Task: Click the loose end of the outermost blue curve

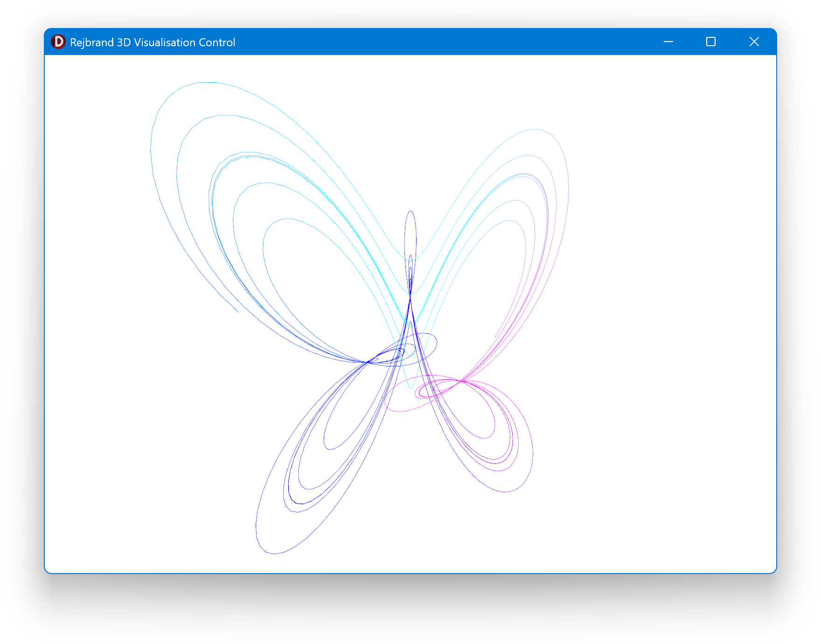Action: click(x=238, y=312)
